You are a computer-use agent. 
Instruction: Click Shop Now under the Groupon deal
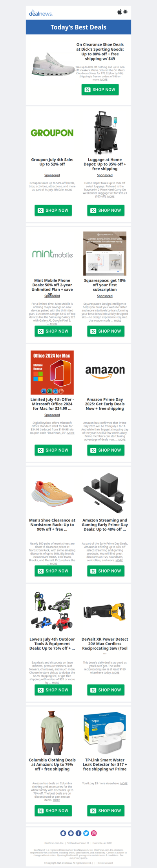coord(53,211)
